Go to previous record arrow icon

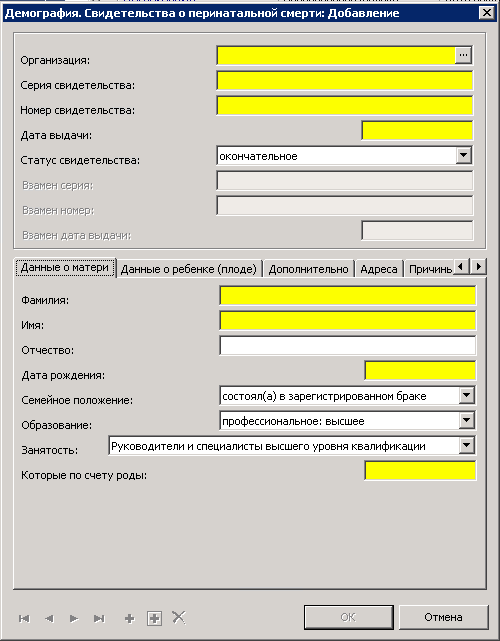(49, 619)
